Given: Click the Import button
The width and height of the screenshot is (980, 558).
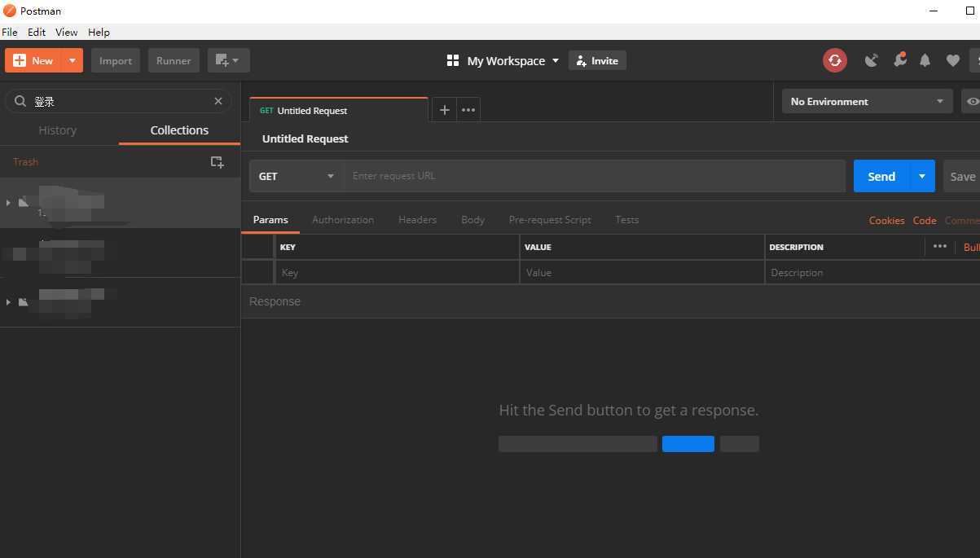Looking at the screenshot, I should coord(116,60).
